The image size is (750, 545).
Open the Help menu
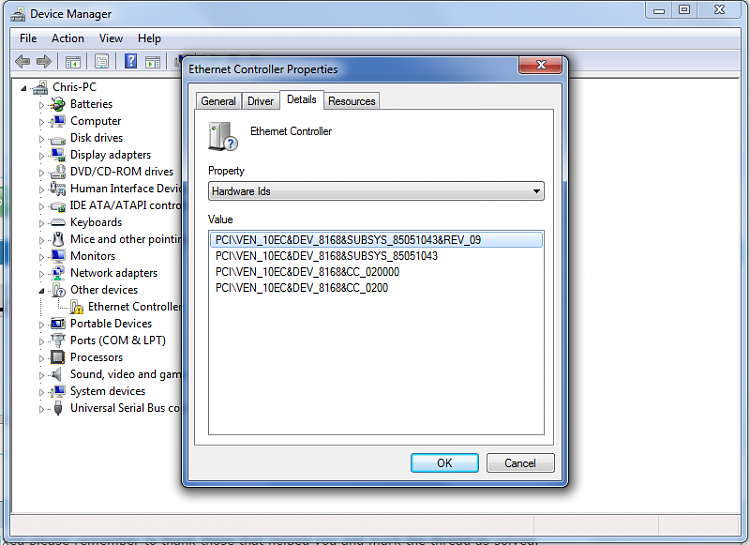(x=149, y=38)
